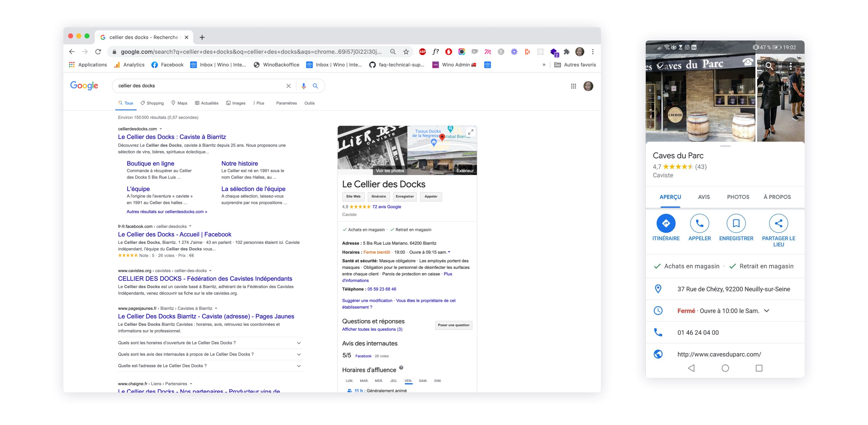Open the Chrome profile avatar in toolbar
868x425 pixels.
[x=580, y=52]
